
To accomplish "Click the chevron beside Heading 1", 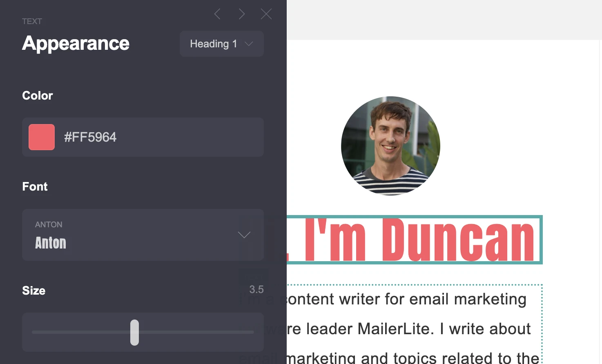I will click(249, 44).
